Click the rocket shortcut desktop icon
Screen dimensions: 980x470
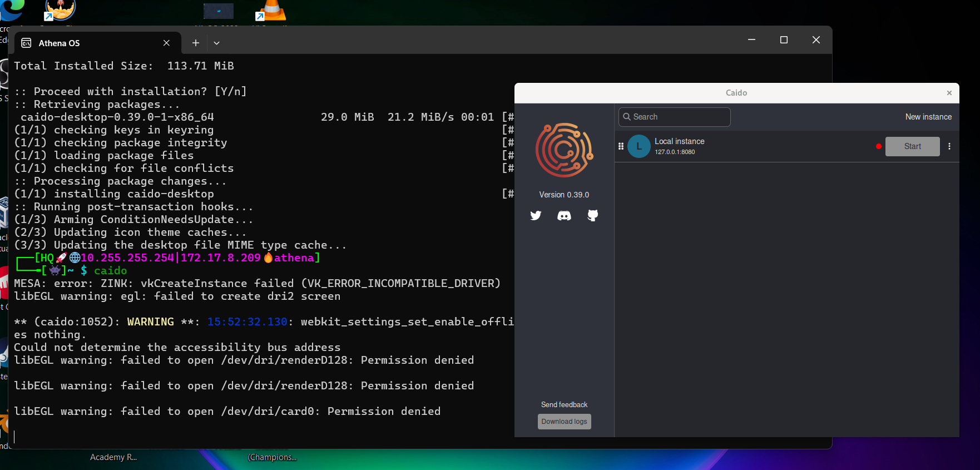coord(60,10)
